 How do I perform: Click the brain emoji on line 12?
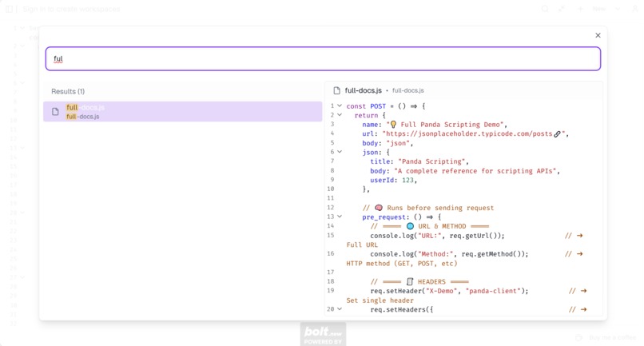(x=379, y=208)
